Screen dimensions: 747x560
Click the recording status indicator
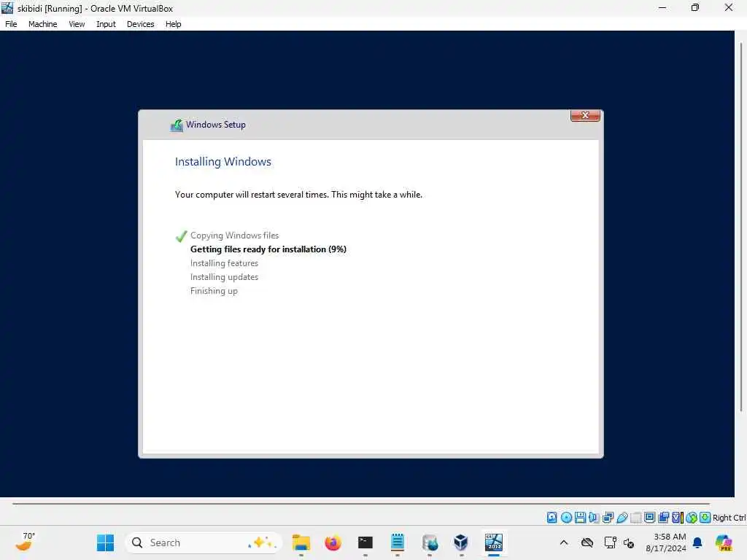coord(663,517)
